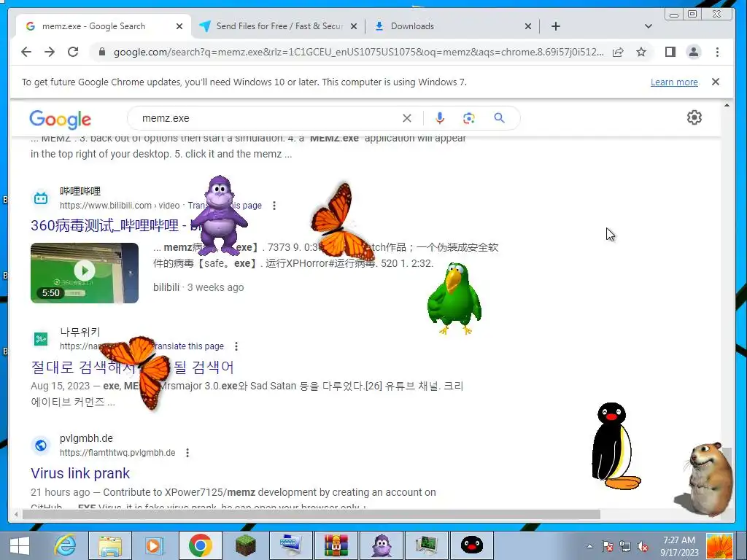Open File Explorer from taskbar
The height and width of the screenshot is (560, 747).
[x=110, y=545]
